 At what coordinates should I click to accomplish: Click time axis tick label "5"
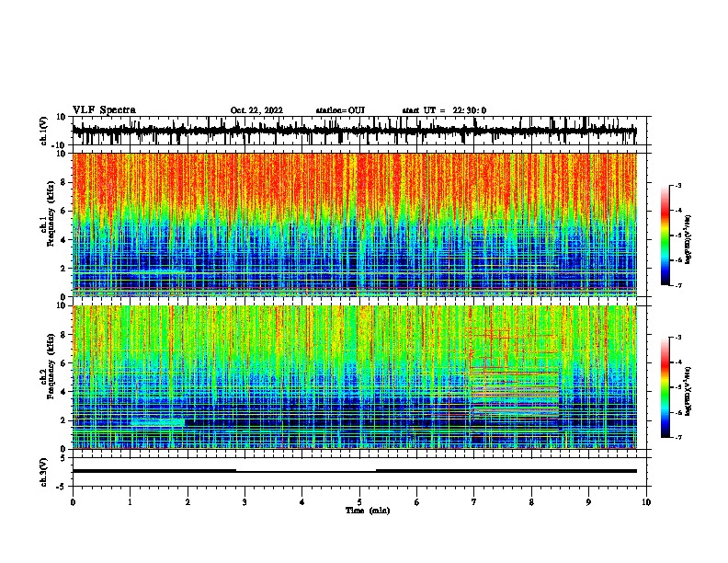[x=359, y=502]
